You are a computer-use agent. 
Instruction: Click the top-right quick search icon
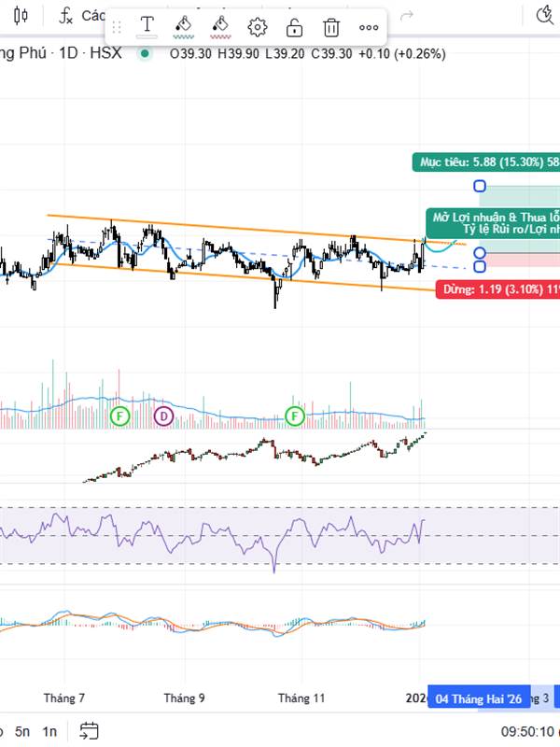coord(545,15)
